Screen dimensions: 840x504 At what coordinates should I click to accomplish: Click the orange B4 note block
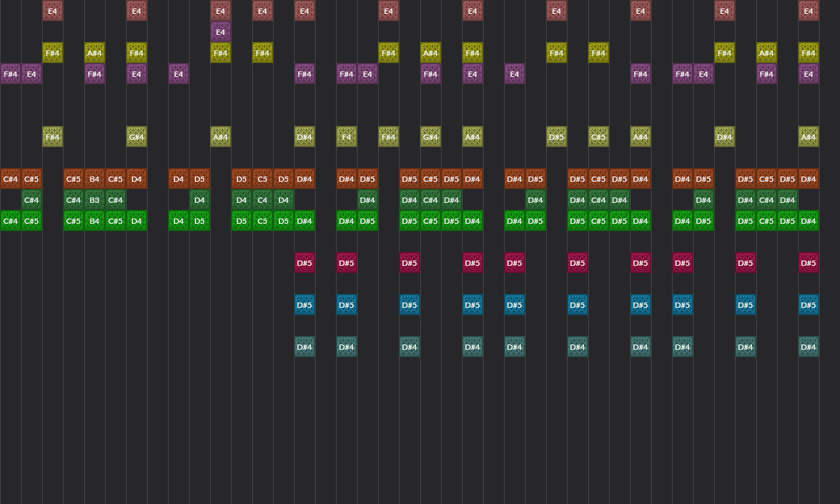click(94, 178)
